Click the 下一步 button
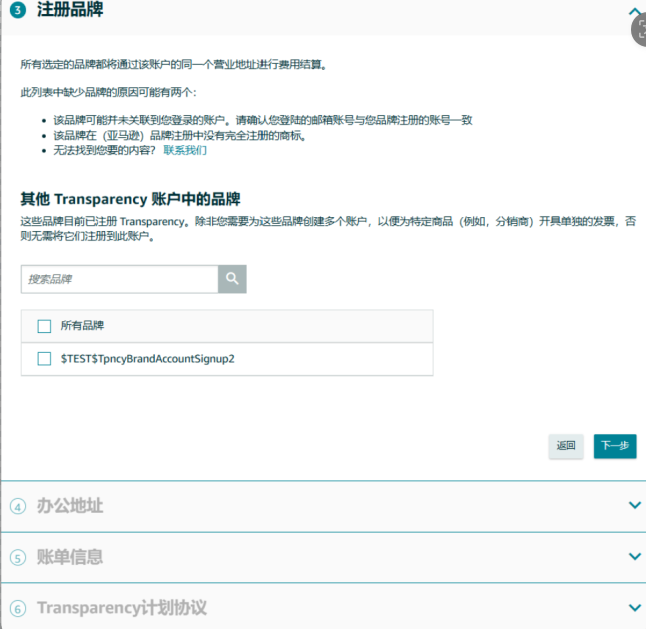The width and height of the screenshot is (646, 629). [615, 446]
